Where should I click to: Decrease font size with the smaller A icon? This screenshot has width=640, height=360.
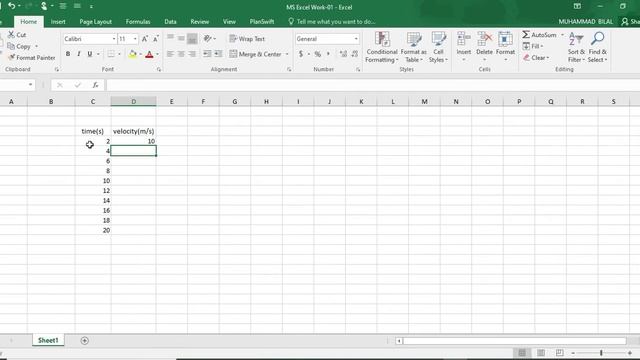[x=156, y=39]
